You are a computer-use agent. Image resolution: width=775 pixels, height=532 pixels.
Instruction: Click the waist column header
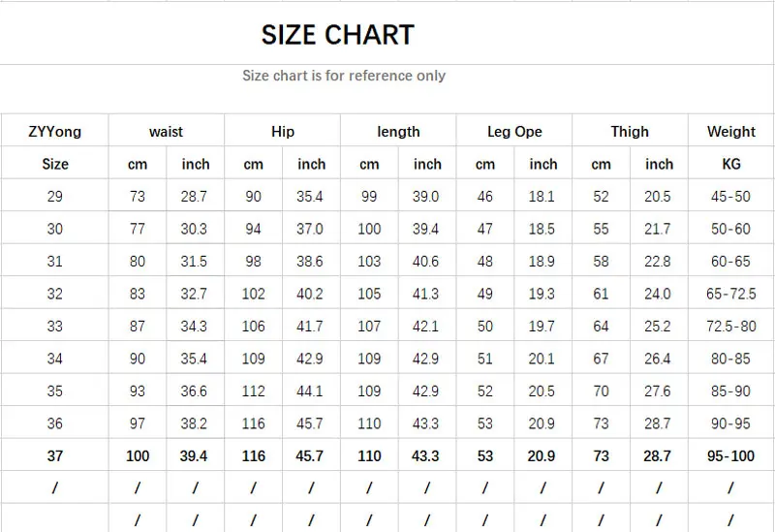166,132
